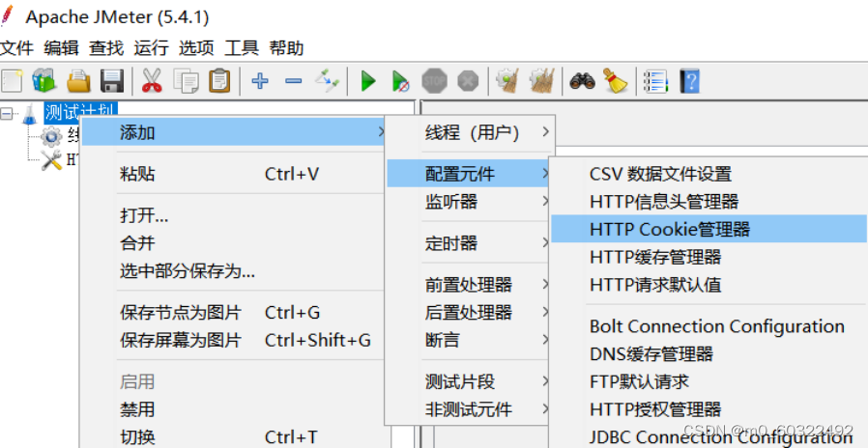Choose 打开... from the context menu
Image resolution: width=868 pixels, height=448 pixels.
(x=233, y=215)
